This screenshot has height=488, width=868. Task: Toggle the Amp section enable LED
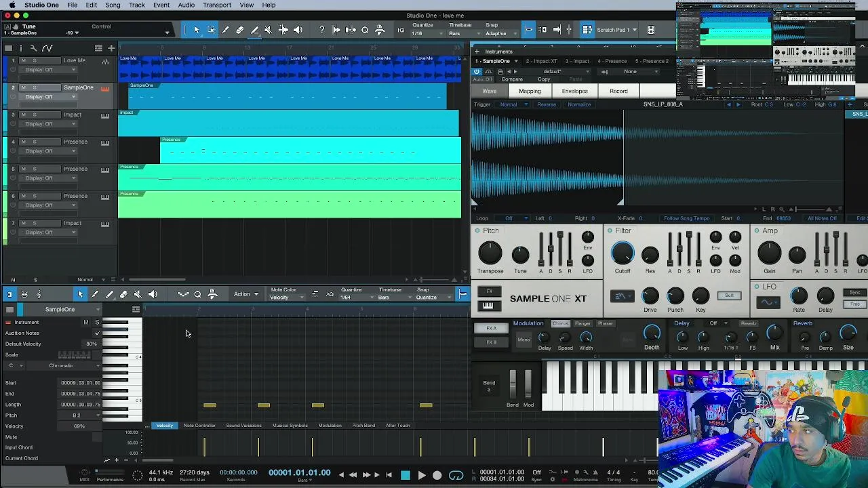757,231
